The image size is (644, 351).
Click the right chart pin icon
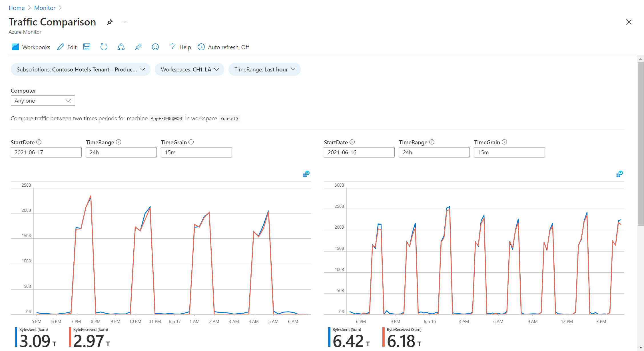619,175
